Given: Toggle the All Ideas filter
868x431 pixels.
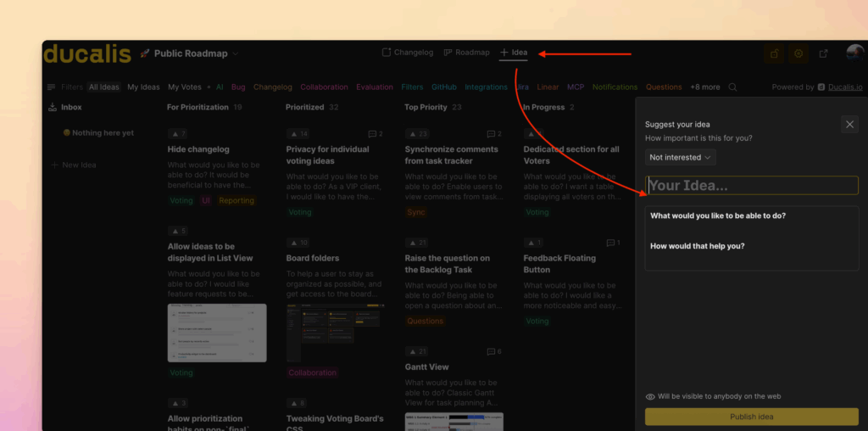Looking at the screenshot, I should (103, 87).
